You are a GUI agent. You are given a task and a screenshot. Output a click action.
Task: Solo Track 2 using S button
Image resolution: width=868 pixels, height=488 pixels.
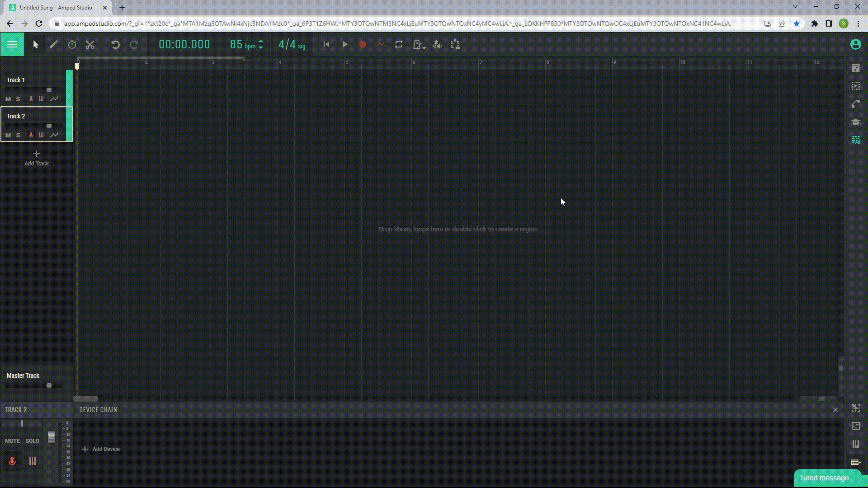[x=18, y=135]
